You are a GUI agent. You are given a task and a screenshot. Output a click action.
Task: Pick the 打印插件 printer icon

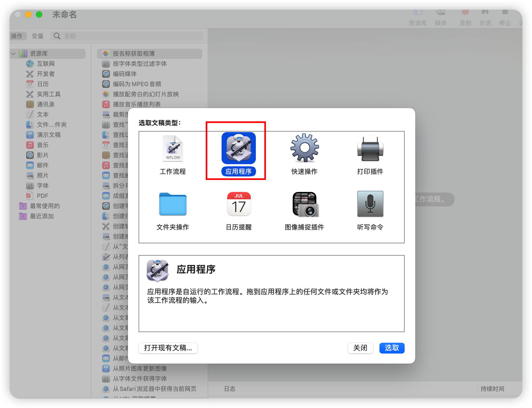(x=370, y=149)
